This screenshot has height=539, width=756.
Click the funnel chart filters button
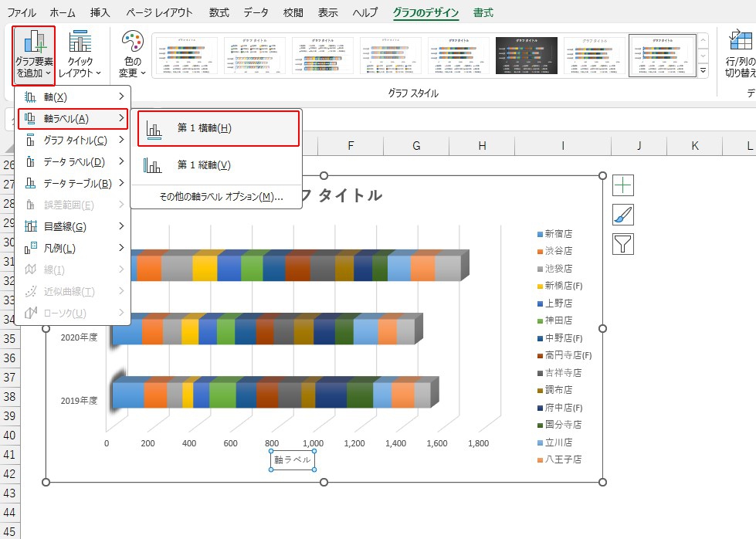tap(623, 244)
